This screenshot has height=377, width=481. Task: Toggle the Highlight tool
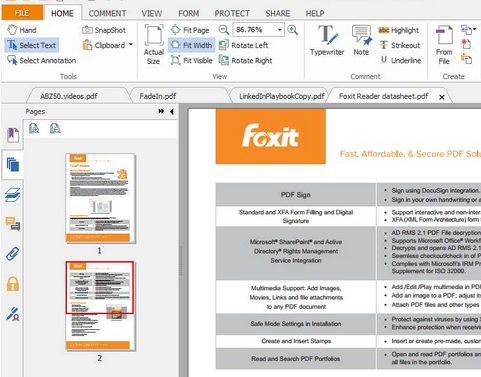(399, 30)
